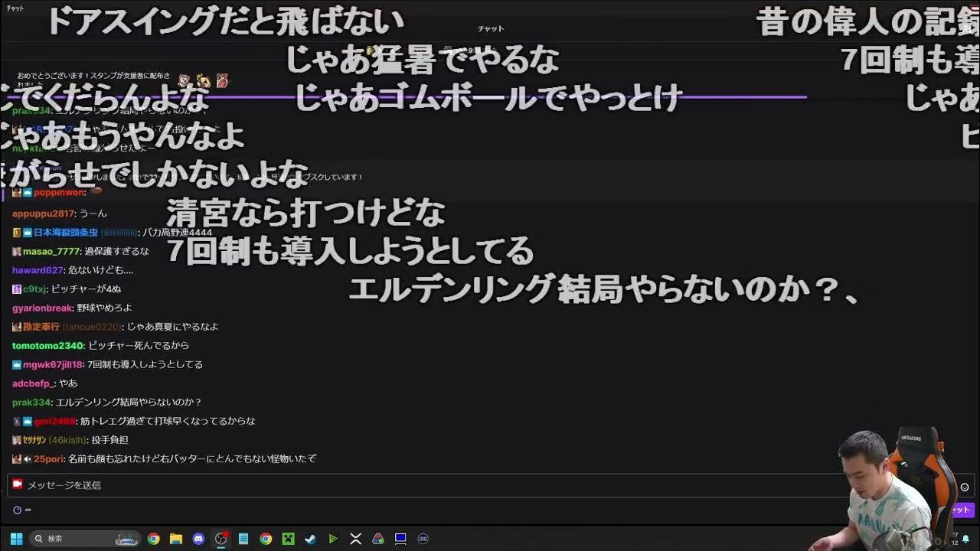The image size is (980, 551).
Task: Open the green play-arrow taskbar app
Action: (x=333, y=539)
